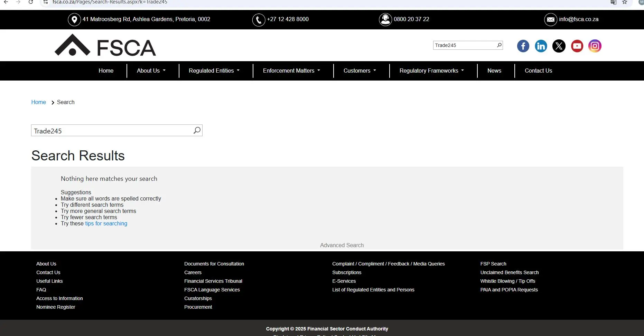Click the magnifier icon in header search box
644x336 pixels.
coord(499,45)
